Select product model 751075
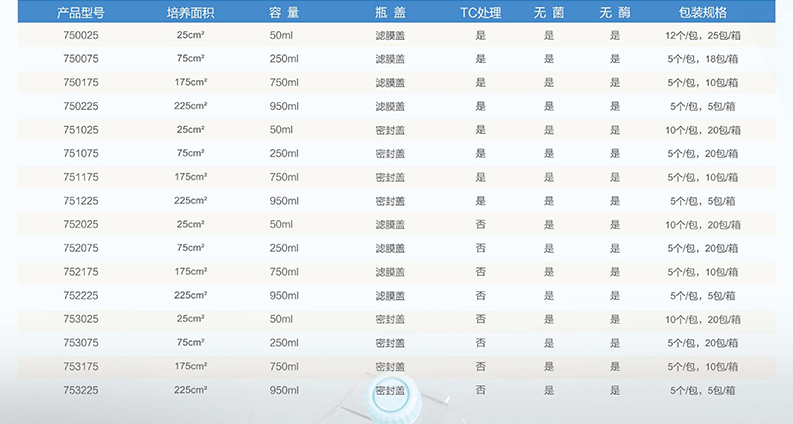Image resolution: width=793 pixels, height=424 pixels. pyautogui.click(x=81, y=153)
